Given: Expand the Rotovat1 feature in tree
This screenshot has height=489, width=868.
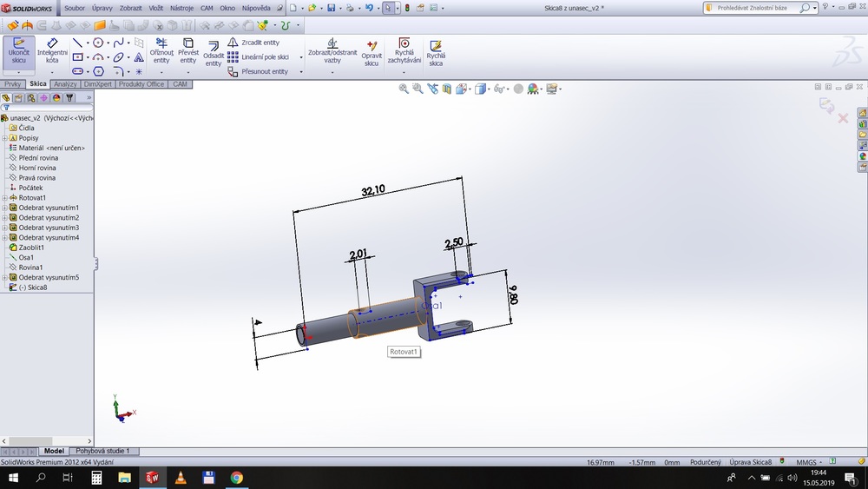Looking at the screenshot, I should click(4, 198).
